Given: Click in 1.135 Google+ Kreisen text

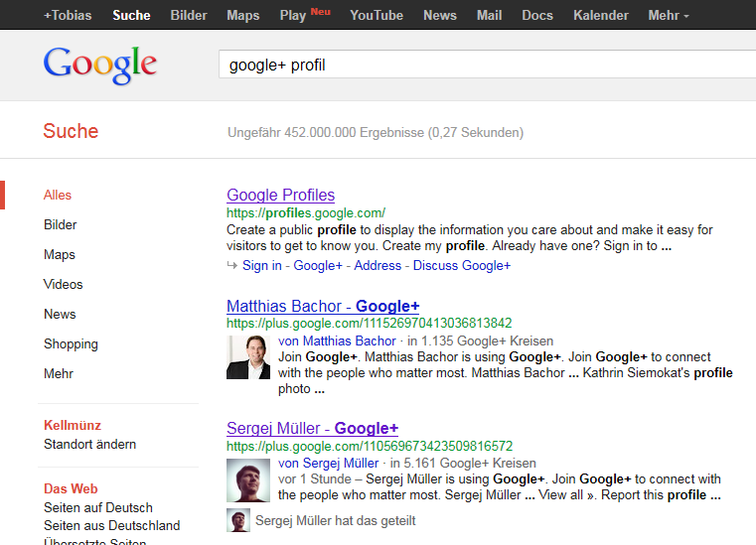Looking at the screenshot, I should 480,341.
